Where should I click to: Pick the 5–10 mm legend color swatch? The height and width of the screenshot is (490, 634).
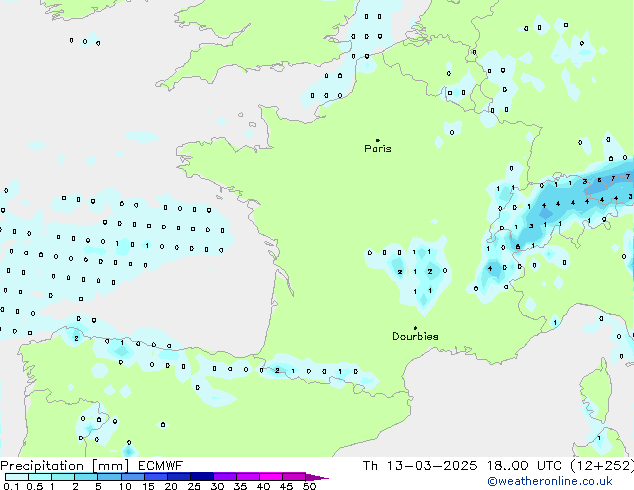coord(109,477)
